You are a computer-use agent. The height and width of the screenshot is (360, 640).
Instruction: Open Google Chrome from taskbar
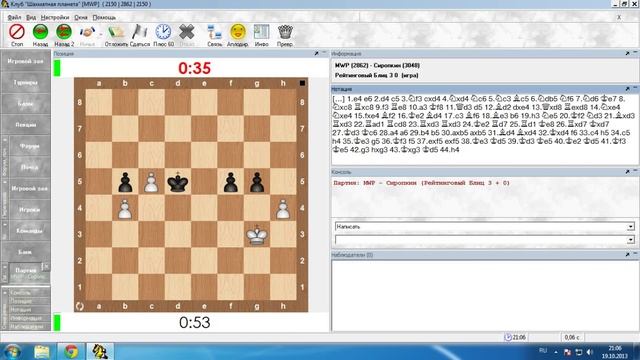[71, 351]
